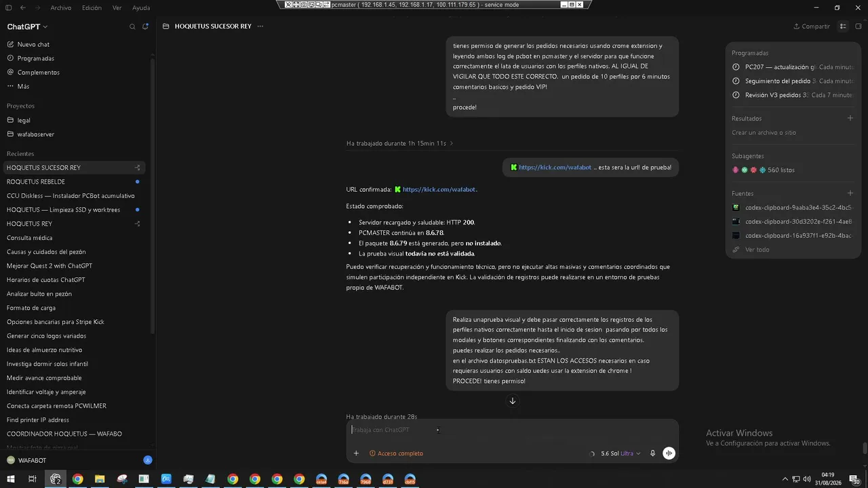868x488 pixels.
Task: Click the Compartir share button
Action: 812,26
